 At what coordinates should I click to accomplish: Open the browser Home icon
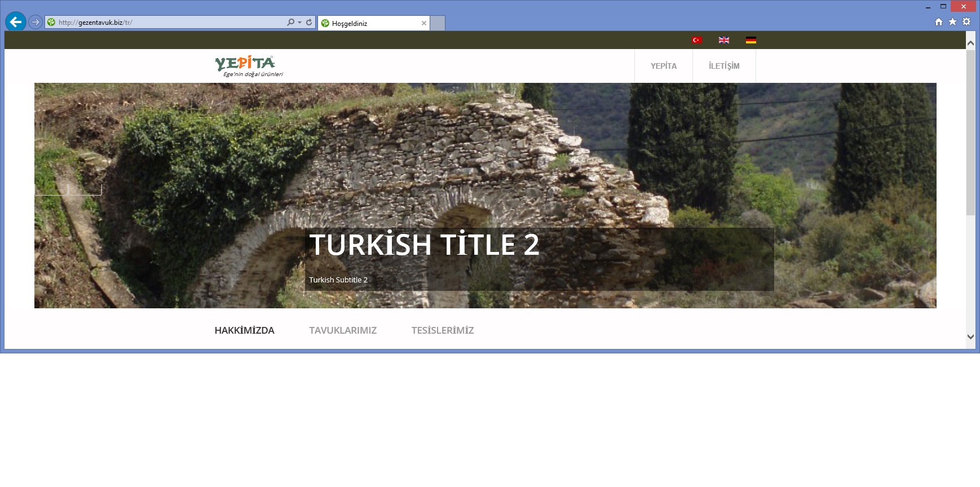[x=939, y=22]
